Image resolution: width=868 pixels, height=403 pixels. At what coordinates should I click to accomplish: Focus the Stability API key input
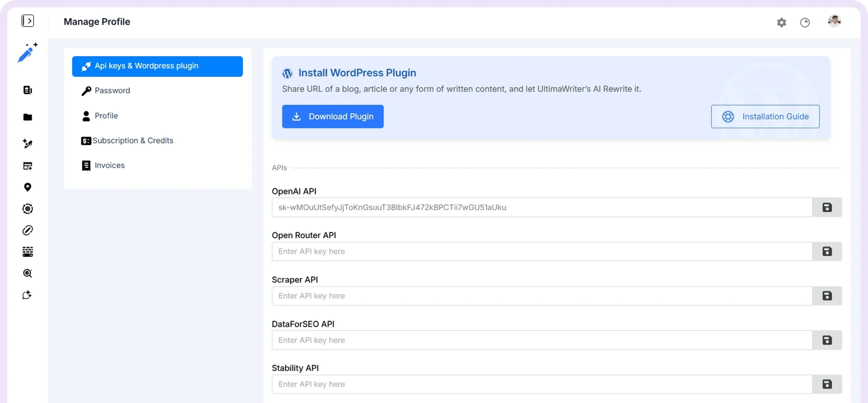[x=542, y=384]
